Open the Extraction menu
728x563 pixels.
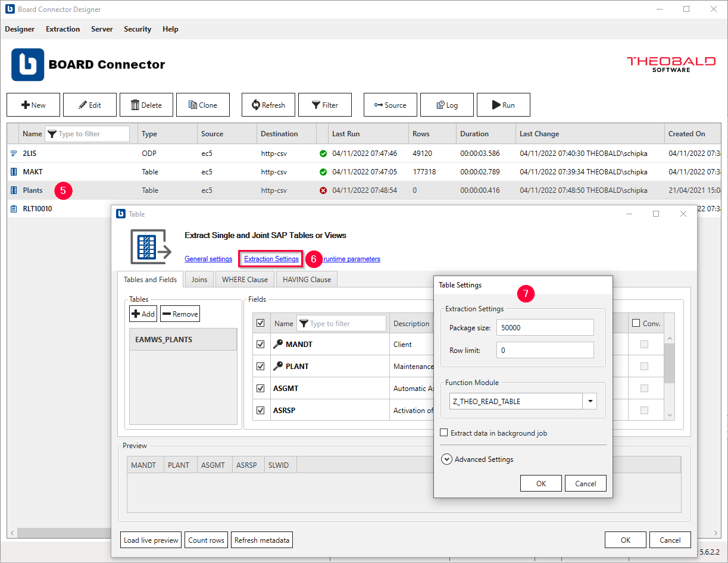63,29
